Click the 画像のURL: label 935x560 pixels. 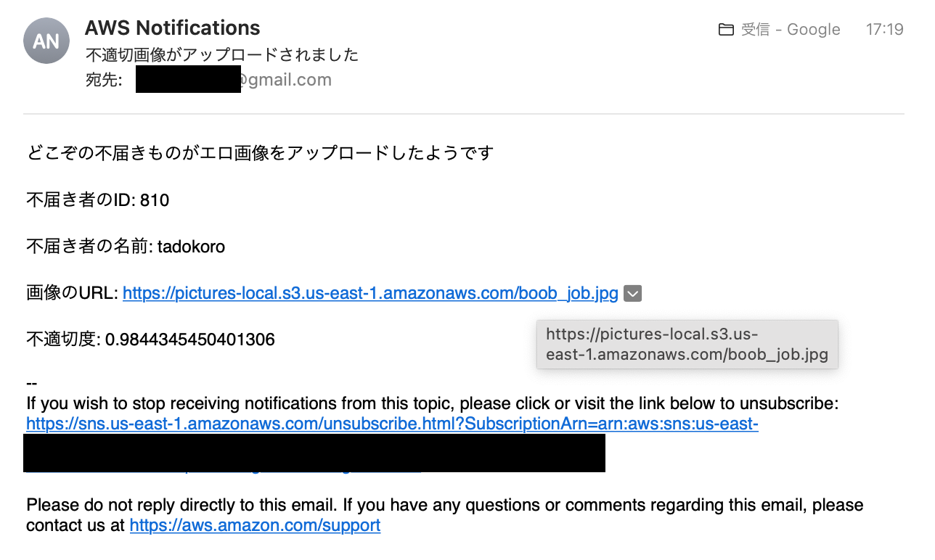pos(72,294)
